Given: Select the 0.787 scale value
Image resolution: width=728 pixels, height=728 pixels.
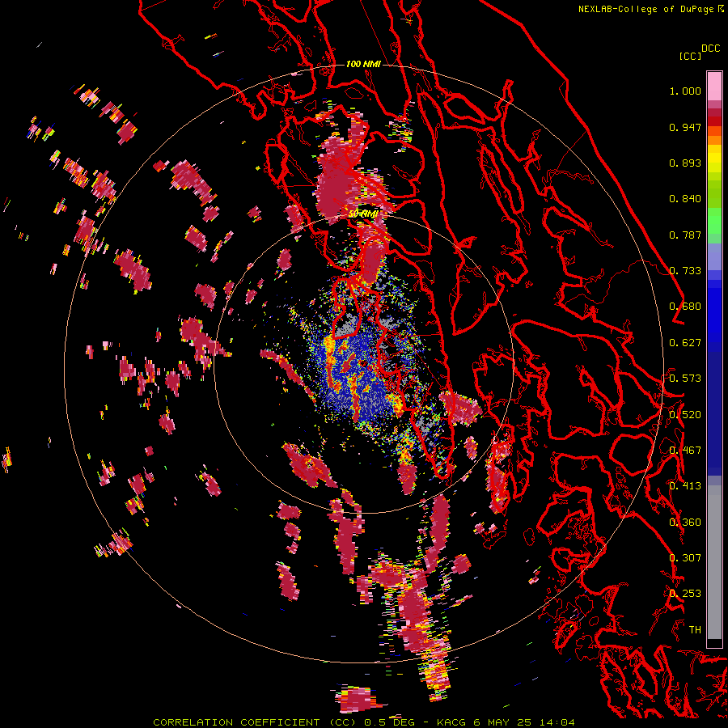Looking at the screenshot, I should click(685, 235).
